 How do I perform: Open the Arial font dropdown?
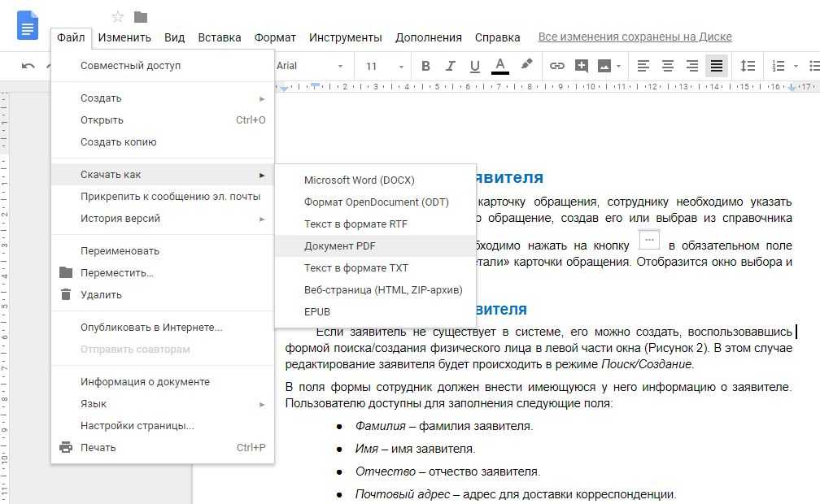[x=310, y=66]
